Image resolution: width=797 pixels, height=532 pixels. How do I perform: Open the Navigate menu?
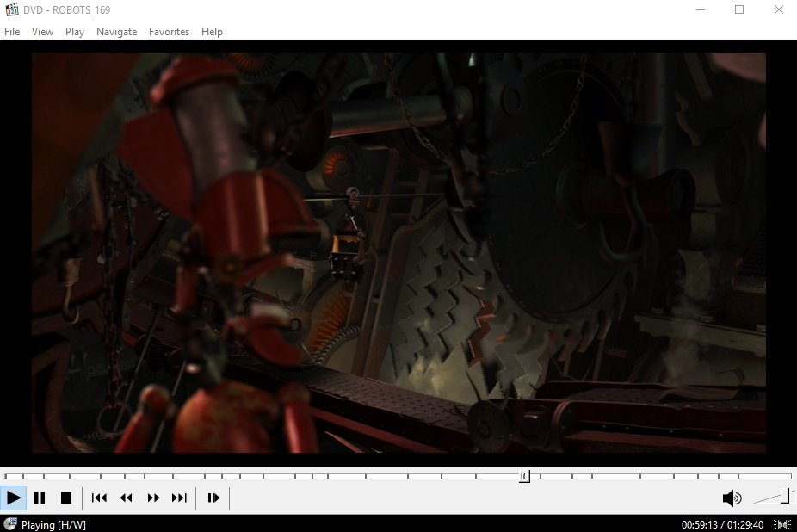click(x=117, y=32)
